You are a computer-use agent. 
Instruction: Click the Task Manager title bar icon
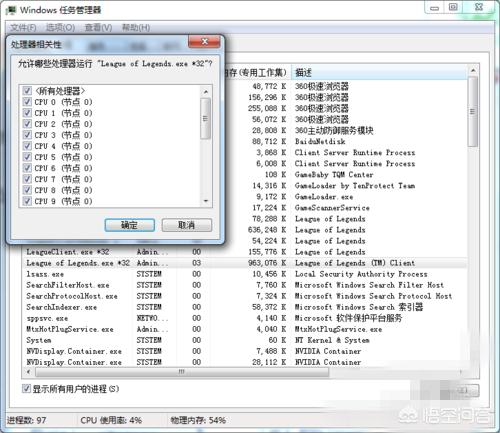coord(11,10)
